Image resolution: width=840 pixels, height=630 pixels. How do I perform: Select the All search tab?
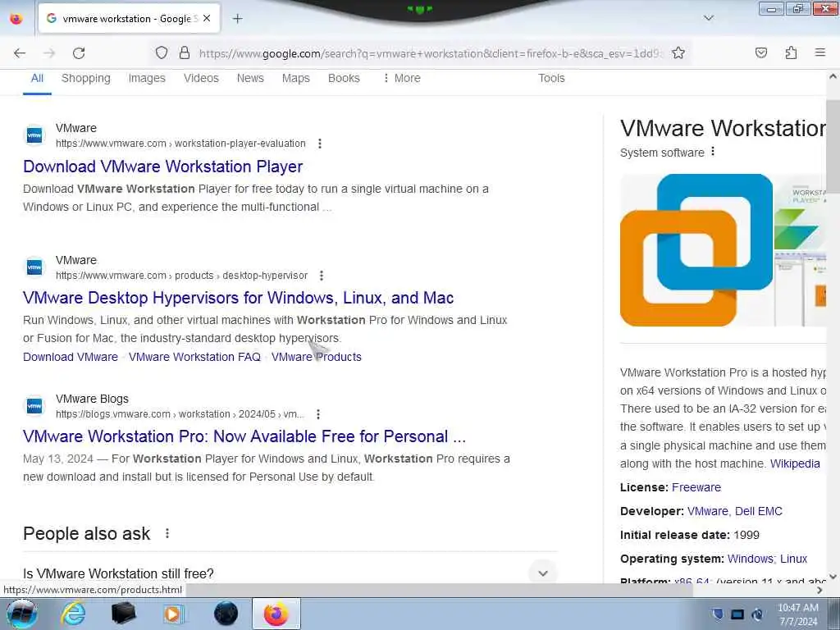pos(37,78)
